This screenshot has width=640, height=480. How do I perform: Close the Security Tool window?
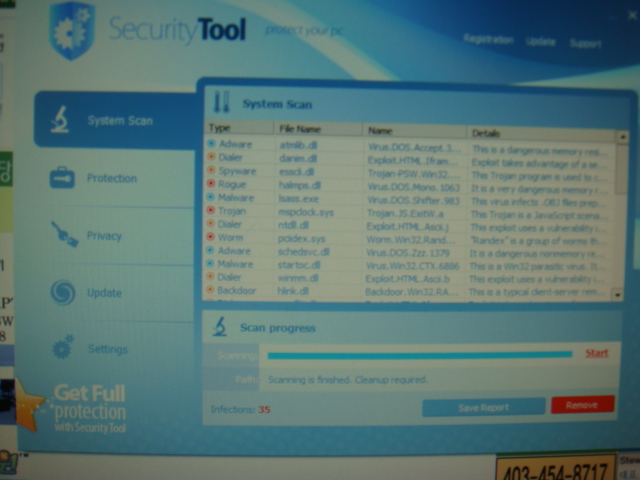tap(632, 16)
